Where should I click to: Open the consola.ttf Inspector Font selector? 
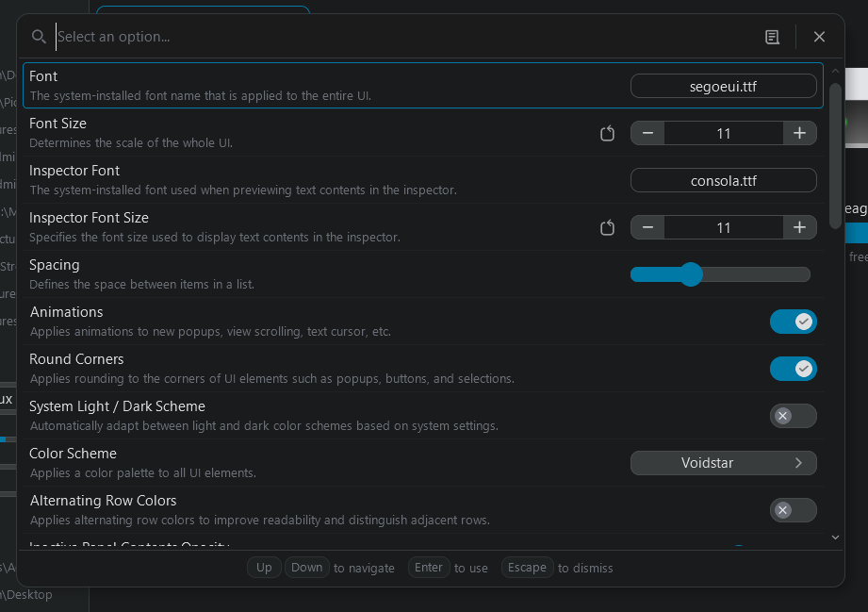[x=723, y=180]
